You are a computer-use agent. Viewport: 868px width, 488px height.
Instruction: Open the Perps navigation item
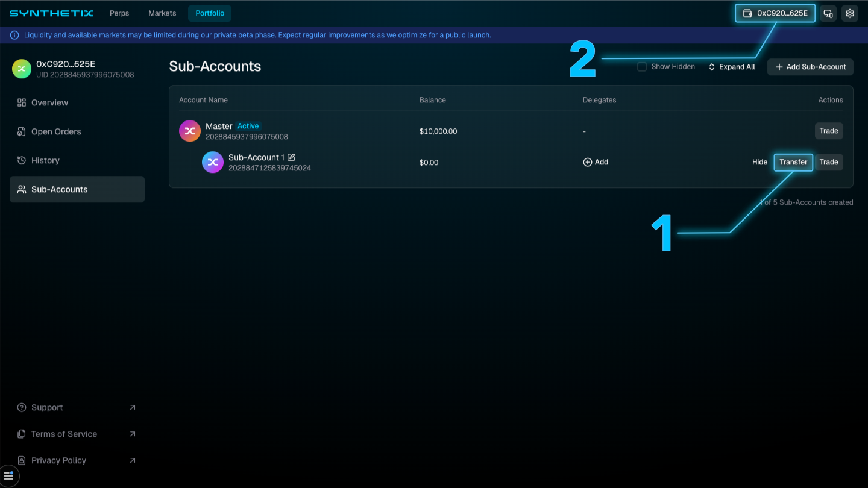pos(119,13)
